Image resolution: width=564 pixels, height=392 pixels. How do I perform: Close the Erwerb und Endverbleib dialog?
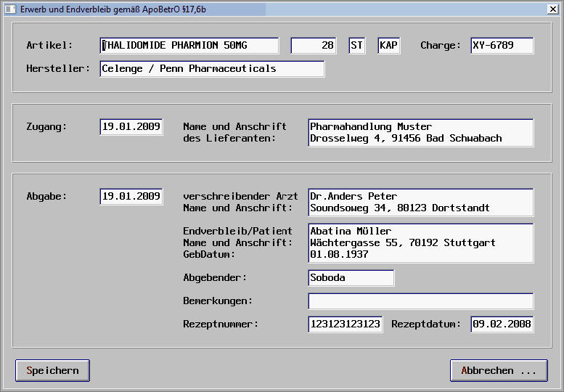tap(551, 9)
